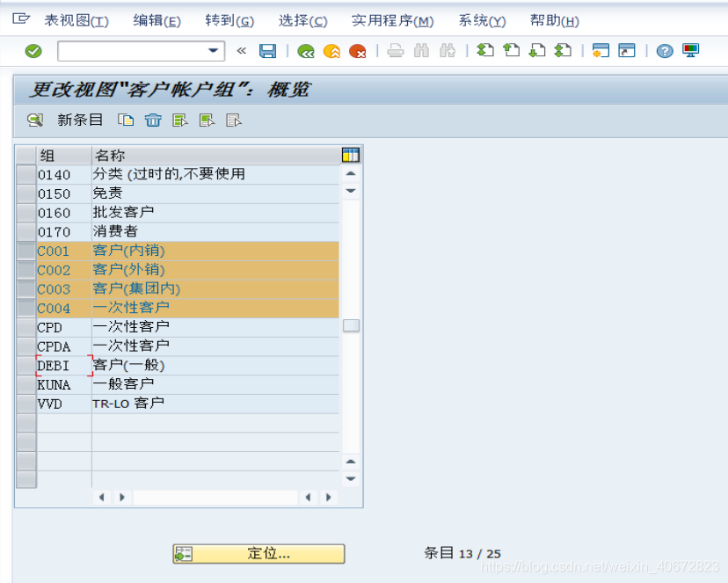Toggle row selector for CPD
Screen dimensions: 728x583
26,327
